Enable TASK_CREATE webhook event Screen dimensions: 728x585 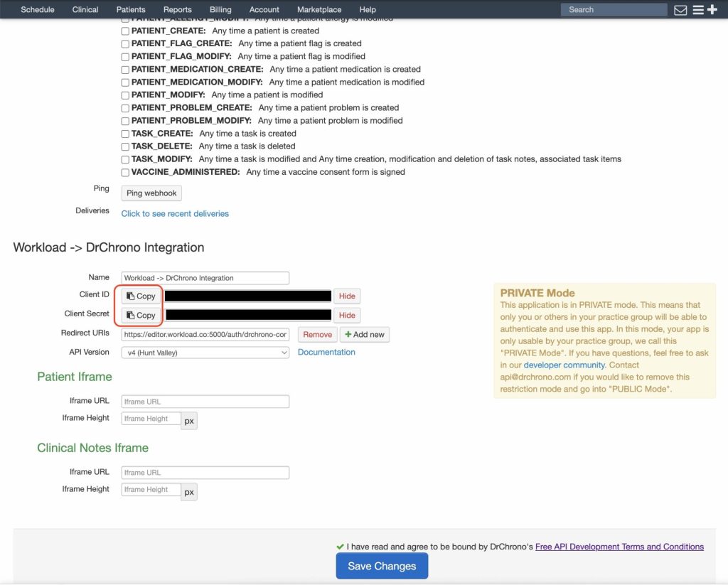[x=125, y=134]
